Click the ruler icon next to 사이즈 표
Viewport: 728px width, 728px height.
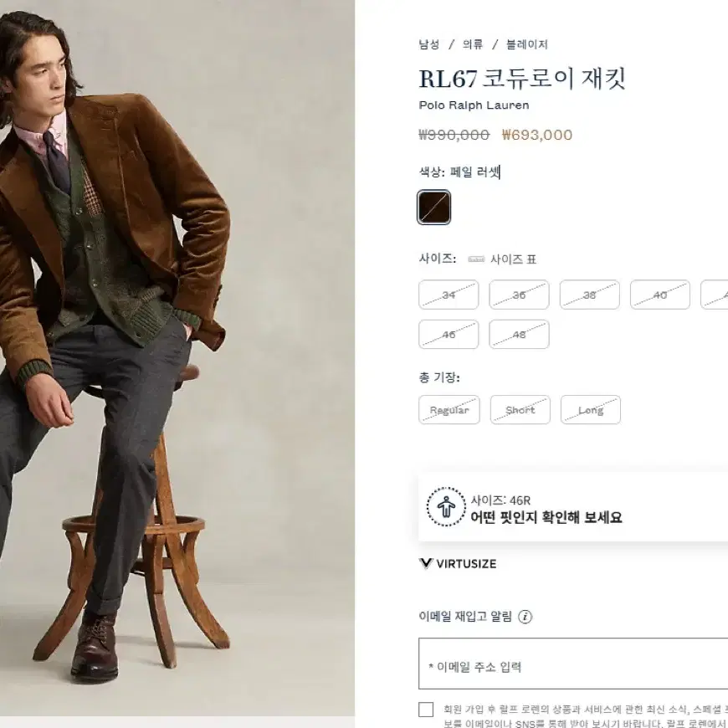pos(476,259)
